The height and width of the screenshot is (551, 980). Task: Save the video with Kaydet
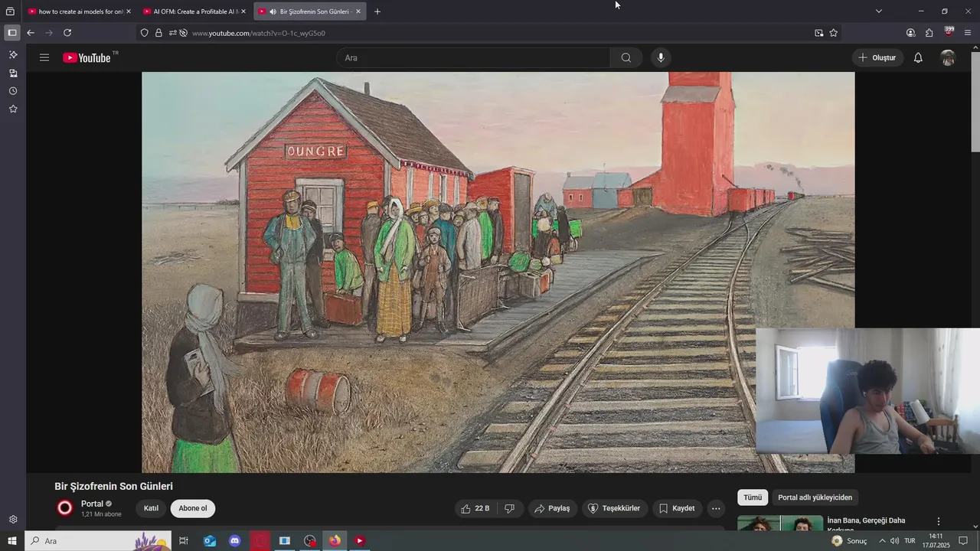pos(678,508)
